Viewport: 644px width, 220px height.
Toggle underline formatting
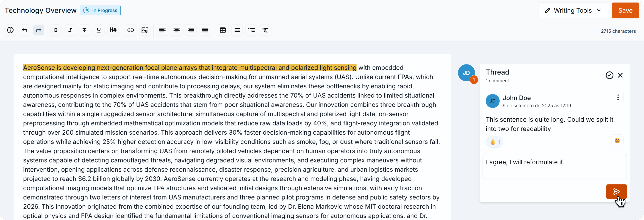(x=99, y=30)
